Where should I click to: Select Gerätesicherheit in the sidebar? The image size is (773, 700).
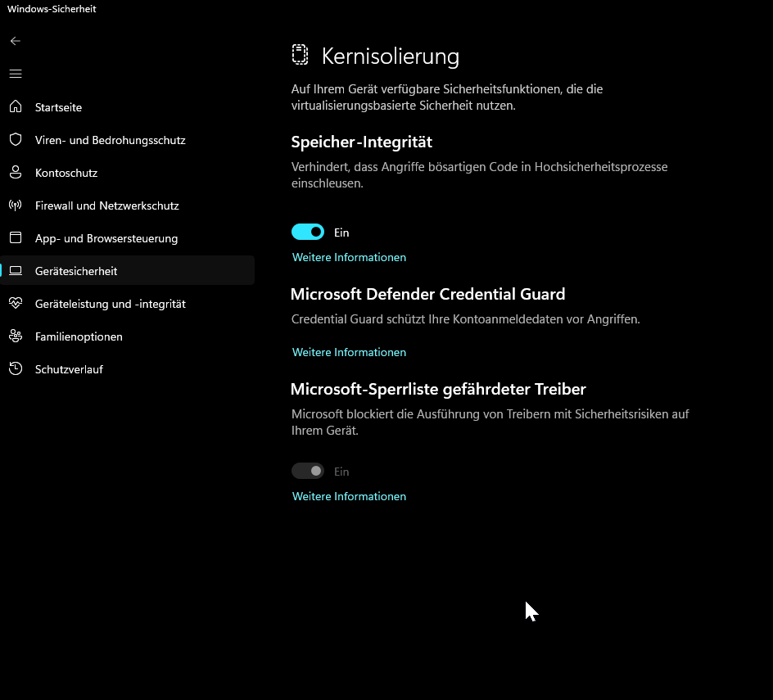coord(78,270)
